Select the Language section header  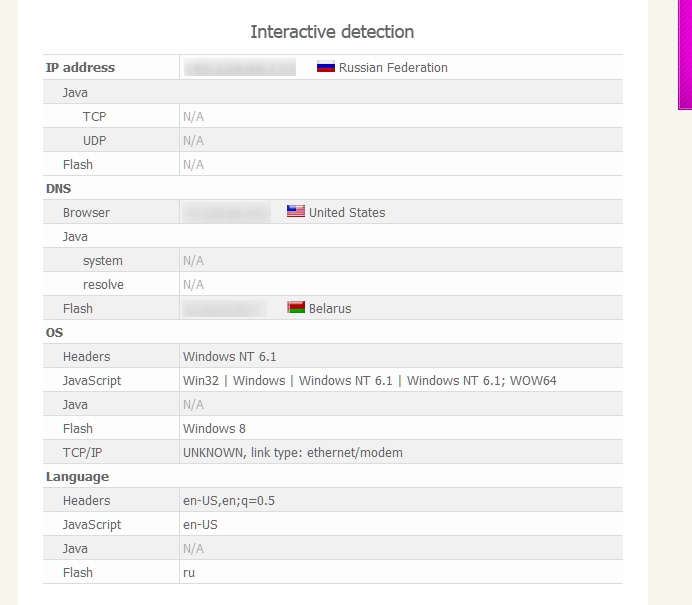(x=77, y=477)
